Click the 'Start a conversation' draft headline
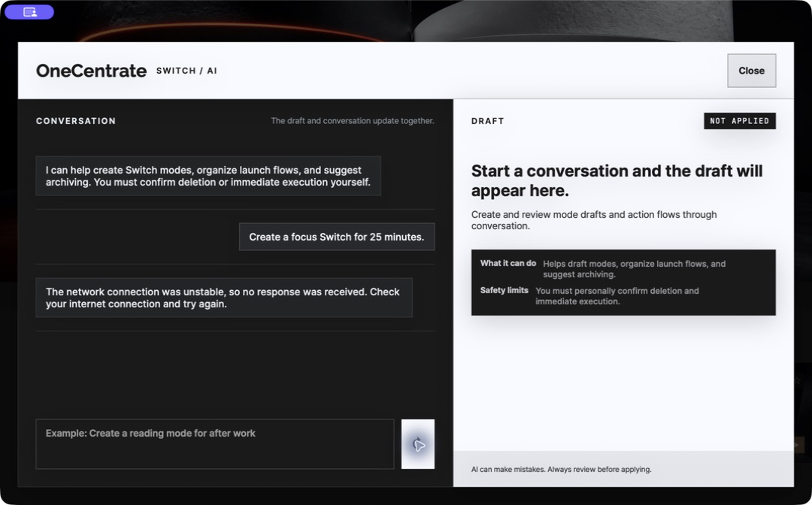The height and width of the screenshot is (505, 812). click(617, 180)
